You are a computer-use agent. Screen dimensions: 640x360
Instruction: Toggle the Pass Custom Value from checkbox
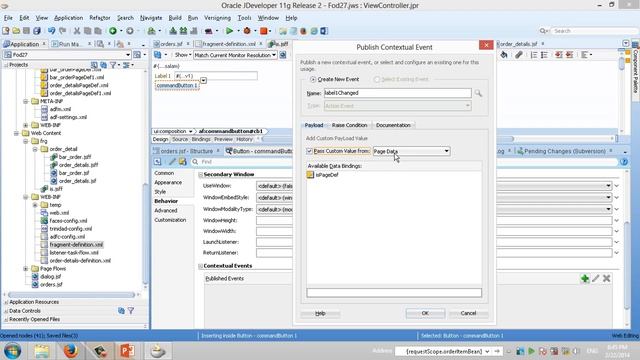click(309, 151)
